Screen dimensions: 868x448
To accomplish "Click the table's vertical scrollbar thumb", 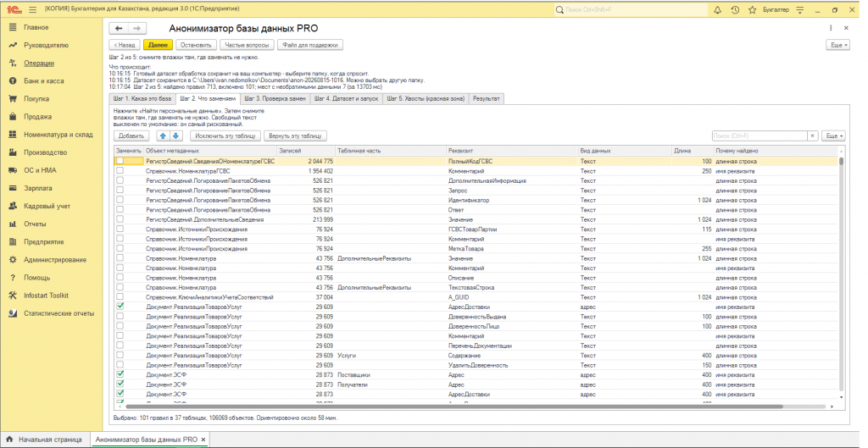I will tap(842, 162).
